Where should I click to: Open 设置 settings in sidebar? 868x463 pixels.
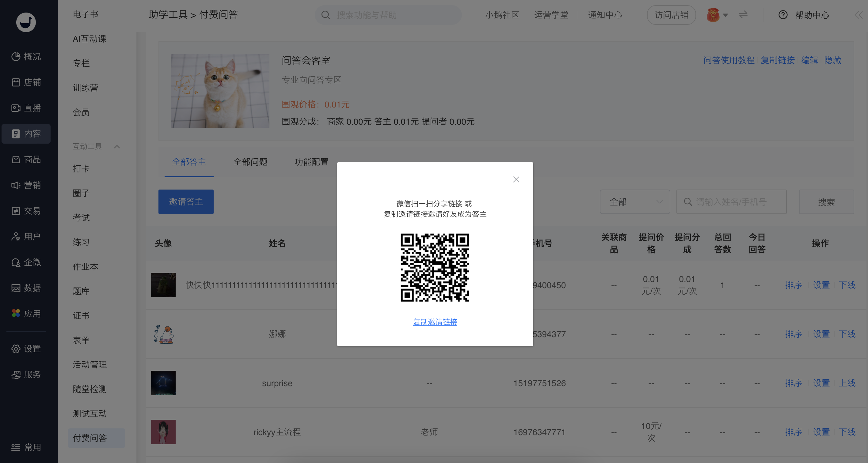coord(26,348)
